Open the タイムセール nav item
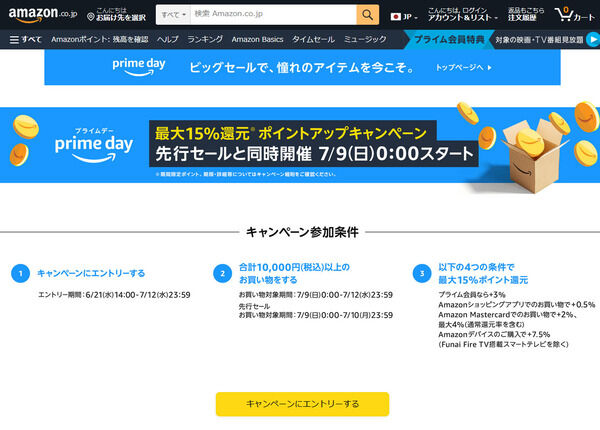The height and width of the screenshot is (430, 600). (x=313, y=39)
